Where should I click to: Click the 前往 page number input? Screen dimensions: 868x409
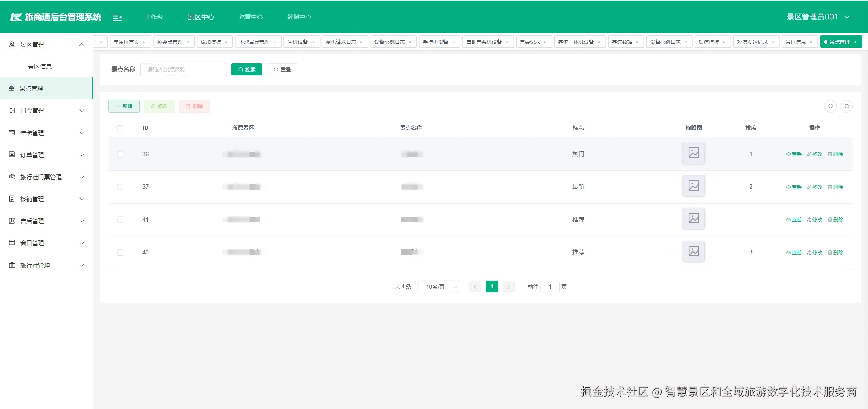[x=550, y=287]
